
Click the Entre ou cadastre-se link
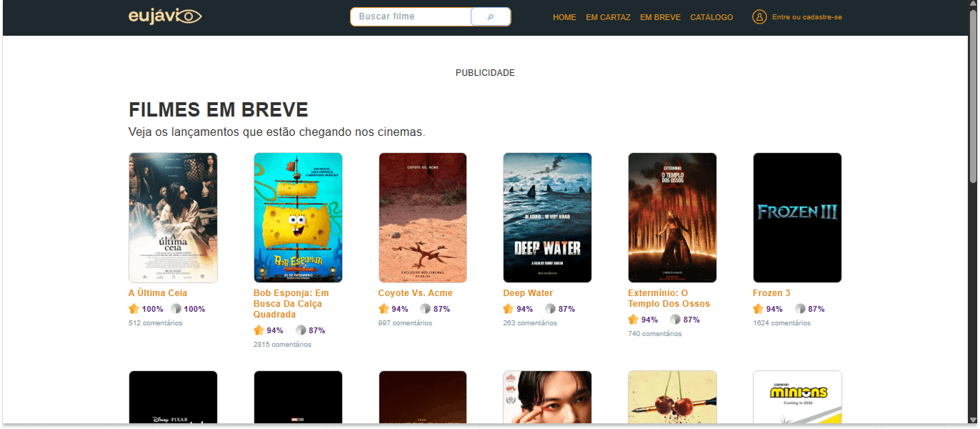pos(807,17)
